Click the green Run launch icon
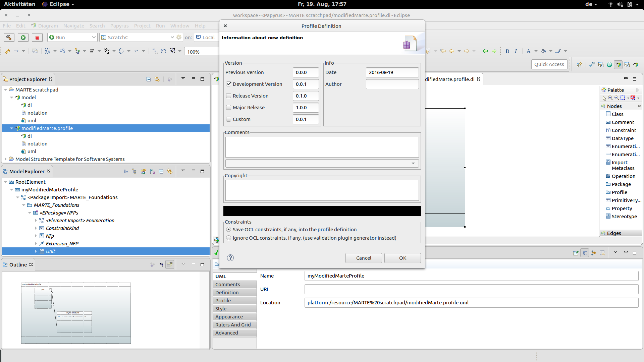 click(23, 38)
